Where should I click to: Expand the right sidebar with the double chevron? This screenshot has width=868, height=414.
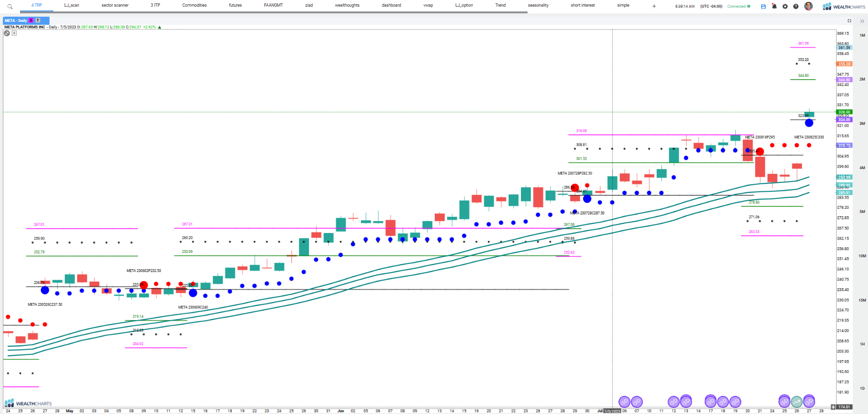(862, 21)
